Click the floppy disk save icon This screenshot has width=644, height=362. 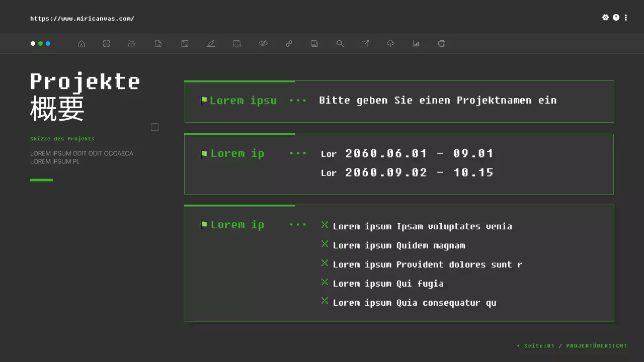pos(237,44)
